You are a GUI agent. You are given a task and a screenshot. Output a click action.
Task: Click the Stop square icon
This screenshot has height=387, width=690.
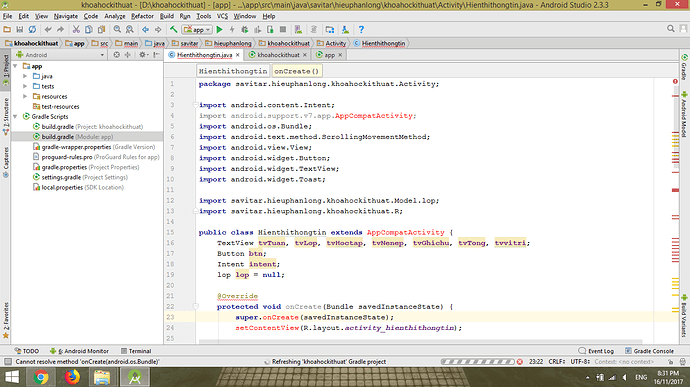[x=283, y=29]
